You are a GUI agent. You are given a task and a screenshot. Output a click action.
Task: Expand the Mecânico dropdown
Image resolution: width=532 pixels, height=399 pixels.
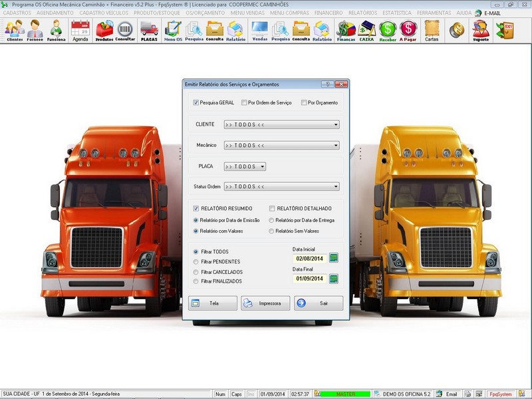click(336, 145)
